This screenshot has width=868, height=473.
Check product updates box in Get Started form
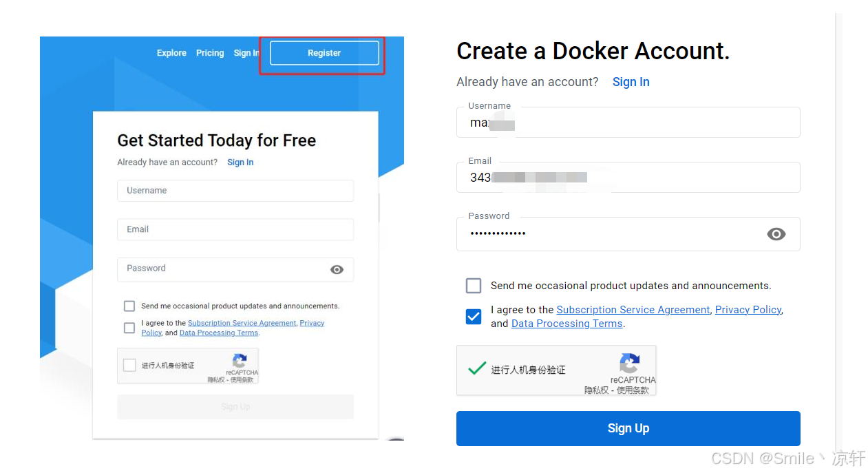point(129,306)
